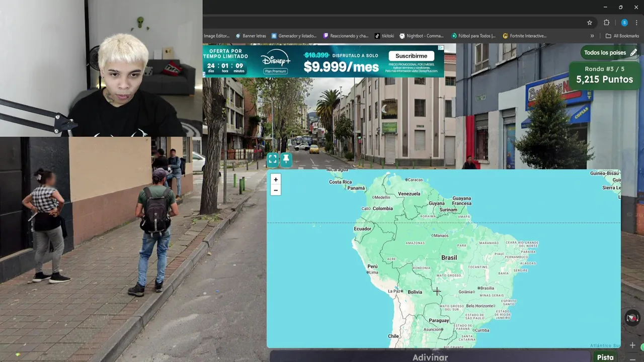Screen dimensions: 644x362
Task: Click the Guyana label on the map
Action: [436, 203]
